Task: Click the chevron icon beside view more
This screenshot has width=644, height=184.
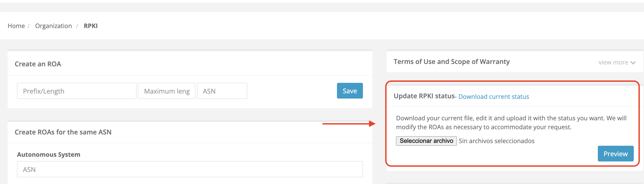Action: pos(633,63)
